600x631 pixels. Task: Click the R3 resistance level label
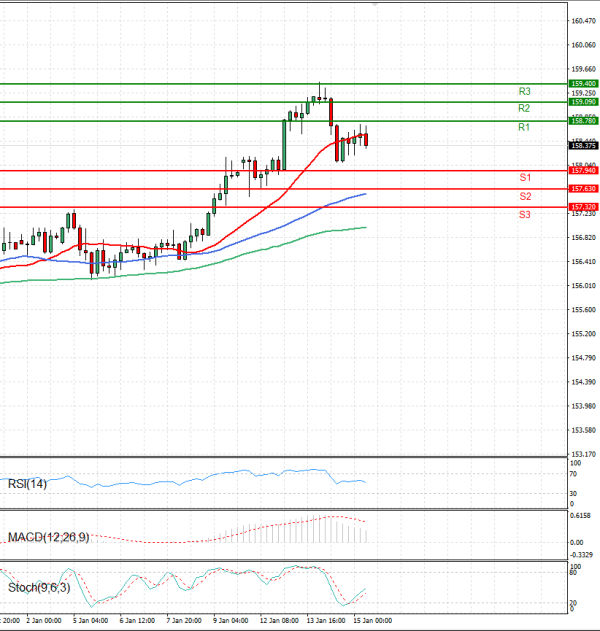tap(524, 92)
